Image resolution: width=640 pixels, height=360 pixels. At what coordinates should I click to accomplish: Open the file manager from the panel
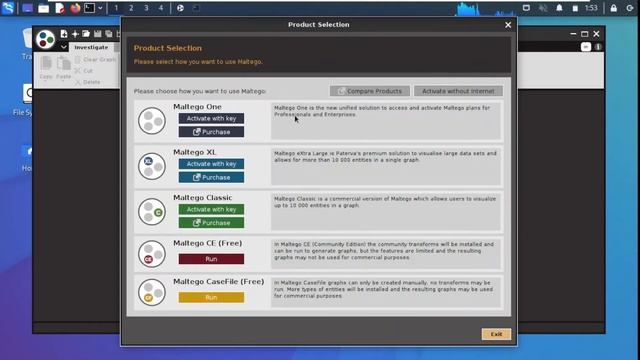43,8
